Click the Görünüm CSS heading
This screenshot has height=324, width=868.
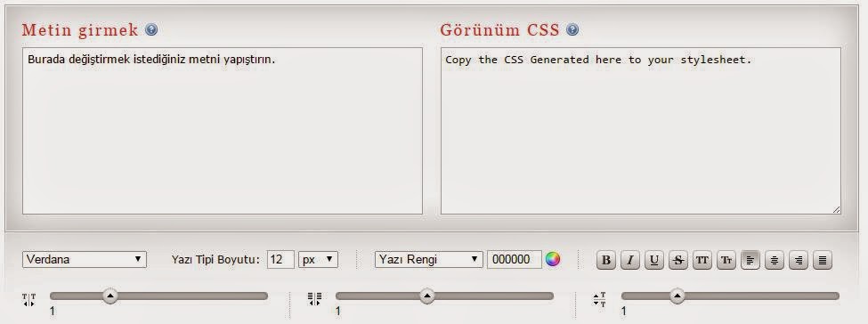click(499, 30)
